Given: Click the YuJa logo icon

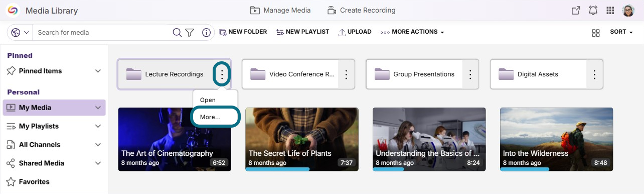Looking at the screenshot, I should click(x=13, y=10).
